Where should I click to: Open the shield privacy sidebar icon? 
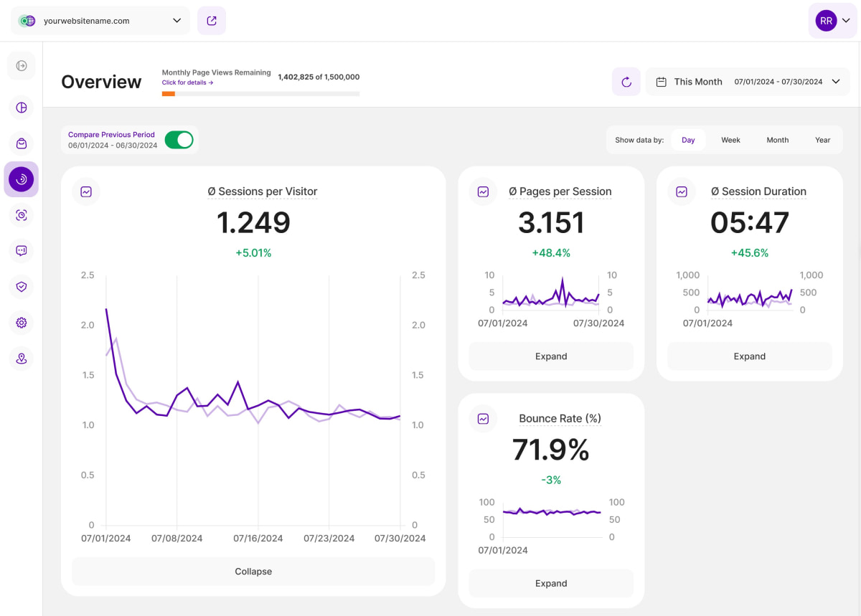point(22,287)
